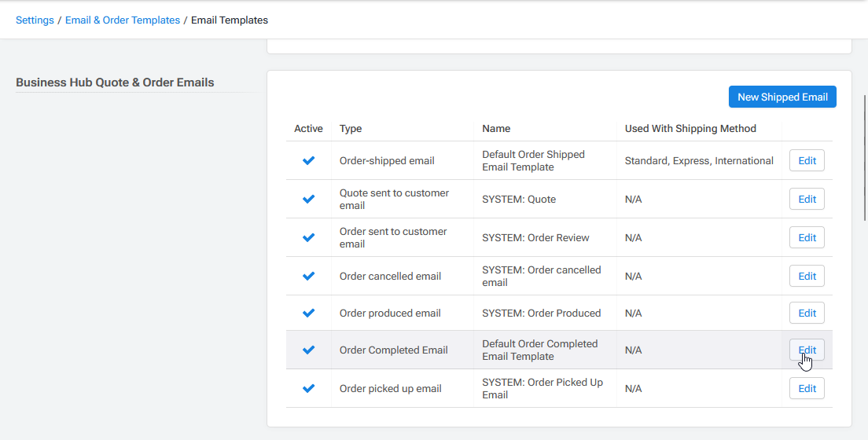Select 'Default Order Shipped Email Template' name cell
Screen dimensions: 868x440
pyautogui.click(x=545, y=160)
